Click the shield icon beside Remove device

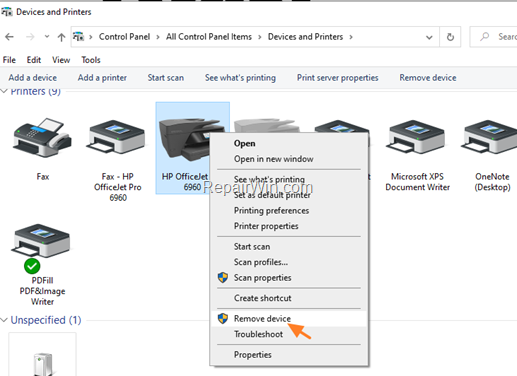(223, 318)
